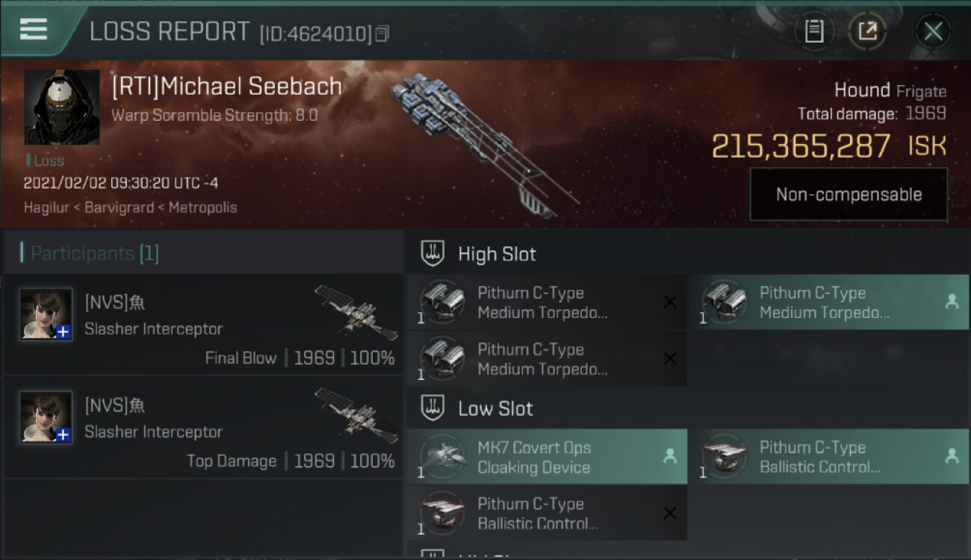This screenshot has height=560, width=971.
Task: Click the Non-compensable button
Action: [x=849, y=194]
